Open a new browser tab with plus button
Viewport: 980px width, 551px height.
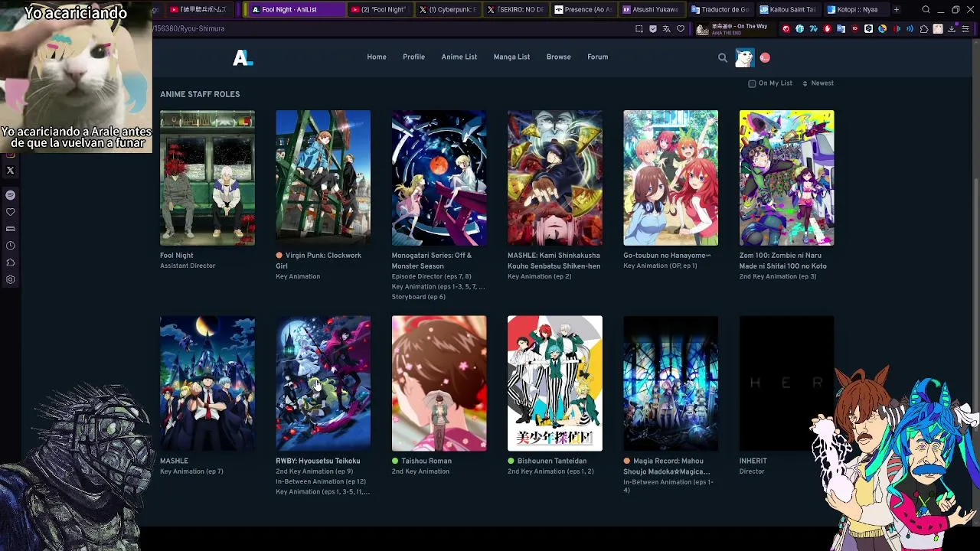[897, 10]
